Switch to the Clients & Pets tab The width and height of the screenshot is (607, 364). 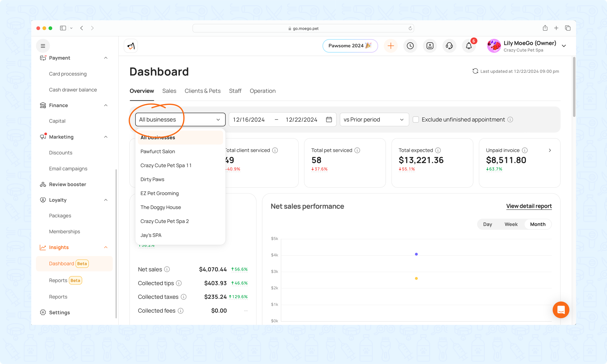202,91
